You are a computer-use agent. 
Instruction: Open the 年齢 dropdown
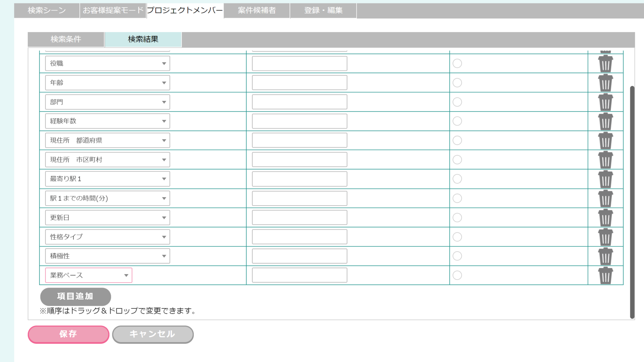pyautogui.click(x=107, y=83)
